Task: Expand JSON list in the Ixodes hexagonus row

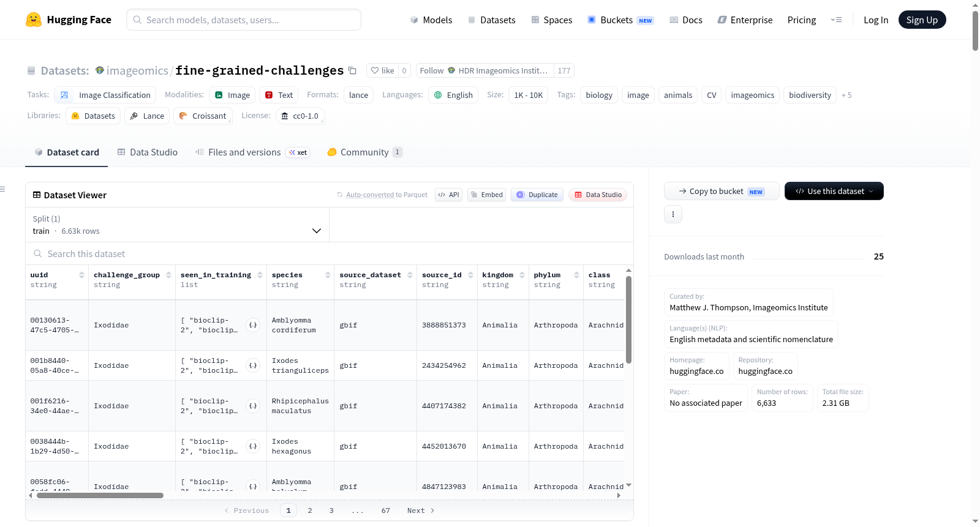Action: pyautogui.click(x=253, y=446)
